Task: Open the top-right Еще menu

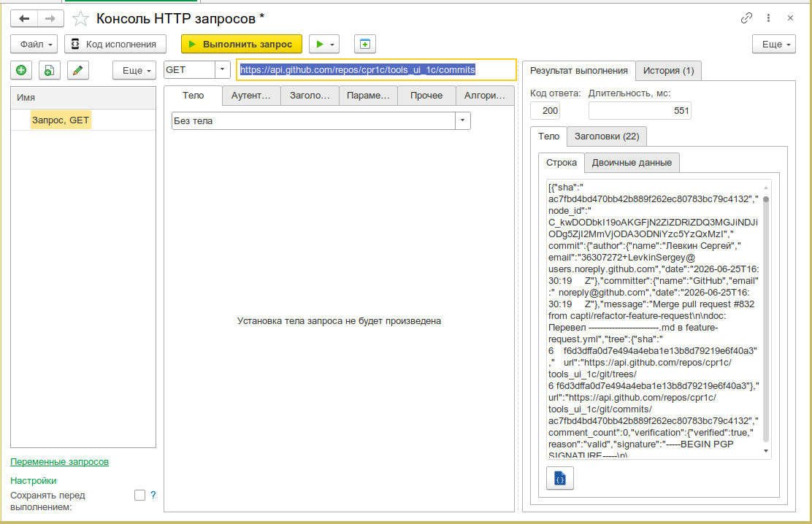Action: pyautogui.click(x=774, y=44)
